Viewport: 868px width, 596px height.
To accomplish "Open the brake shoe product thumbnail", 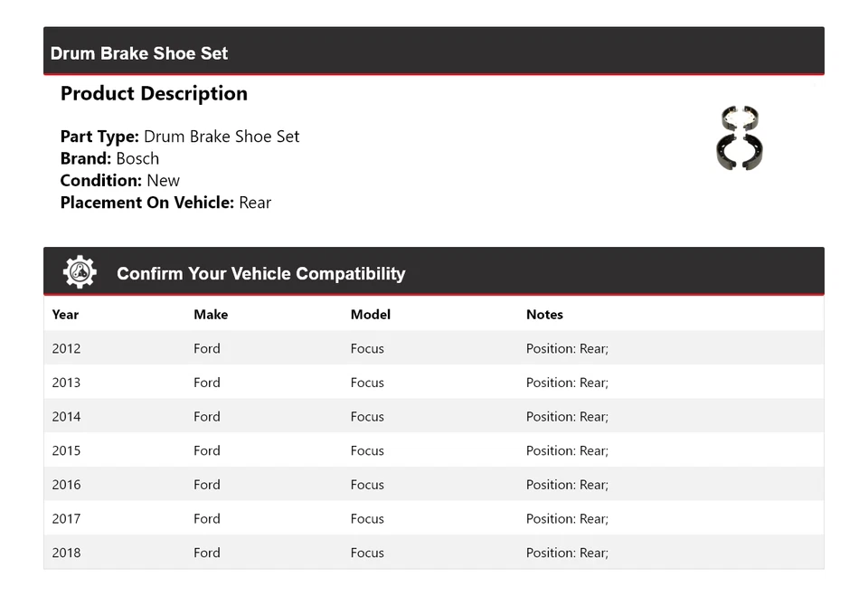I will click(740, 137).
